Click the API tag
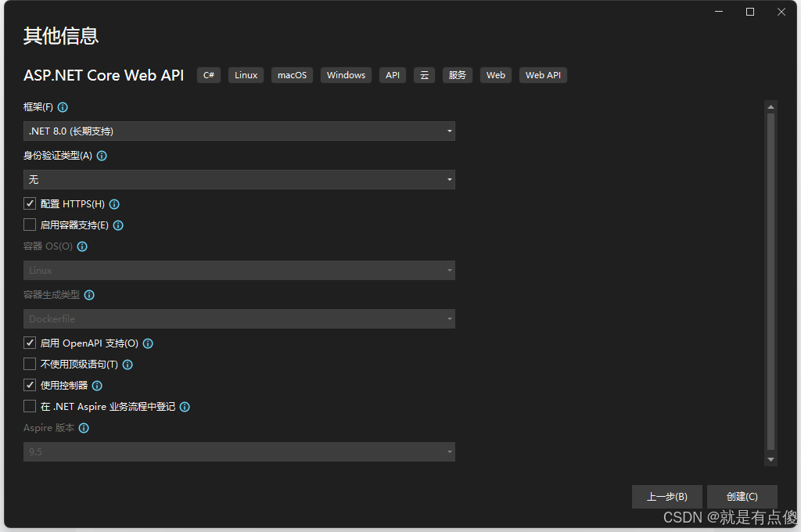801x532 pixels. tap(393, 75)
